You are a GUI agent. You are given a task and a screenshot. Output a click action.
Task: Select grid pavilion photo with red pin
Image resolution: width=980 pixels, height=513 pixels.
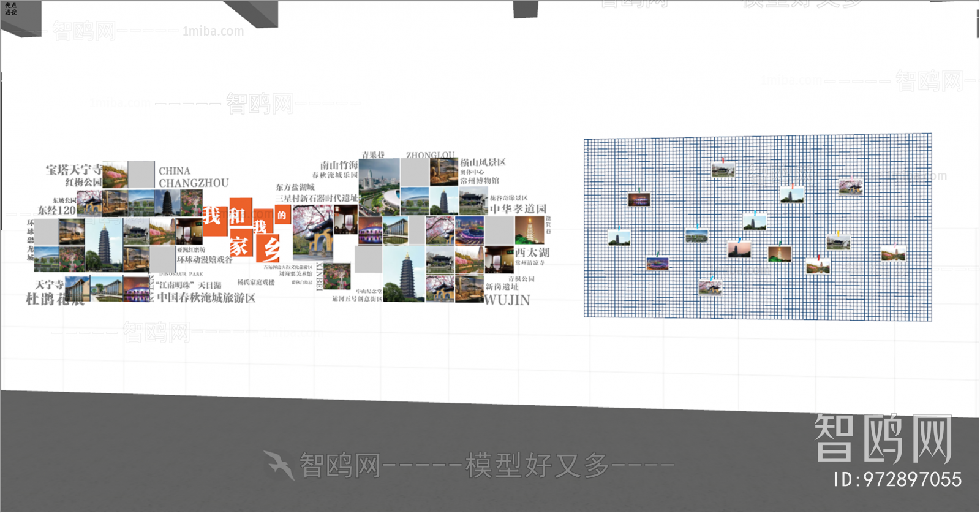(x=723, y=170)
